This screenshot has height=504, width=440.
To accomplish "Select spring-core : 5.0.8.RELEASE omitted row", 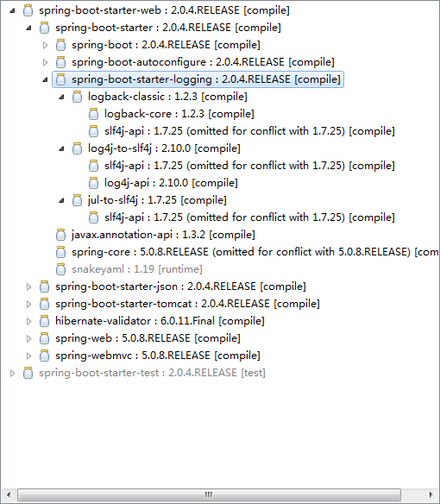I will coord(255,252).
